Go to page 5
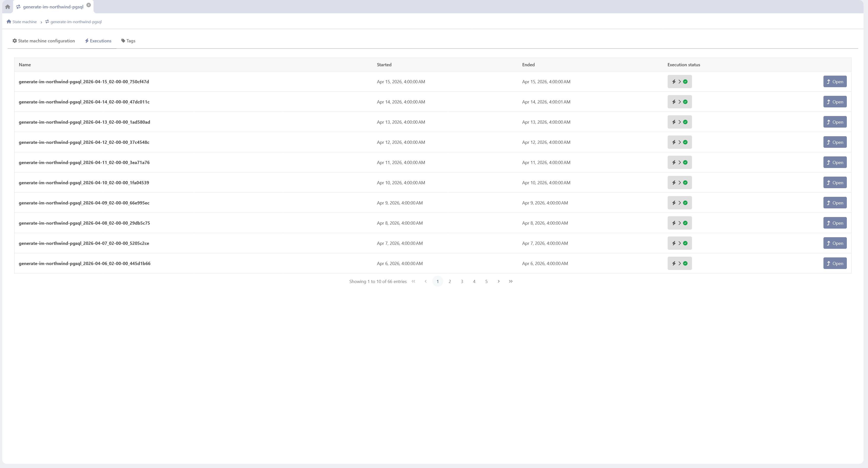Image resolution: width=868 pixels, height=468 pixels. pos(486,282)
